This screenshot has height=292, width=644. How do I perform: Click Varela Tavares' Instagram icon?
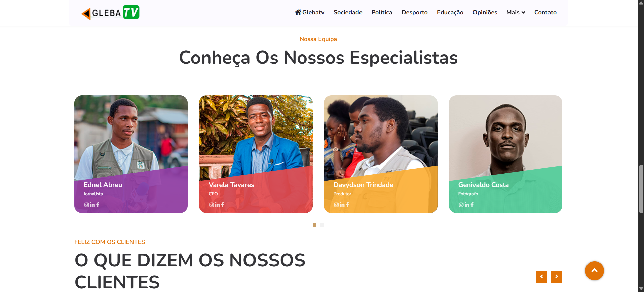tap(212, 205)
